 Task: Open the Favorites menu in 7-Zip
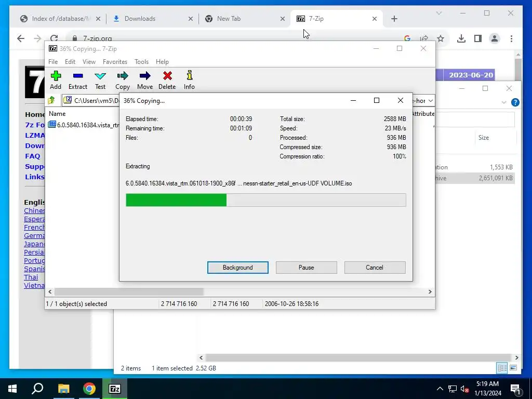pyautogui.click(x=115, y=62)
